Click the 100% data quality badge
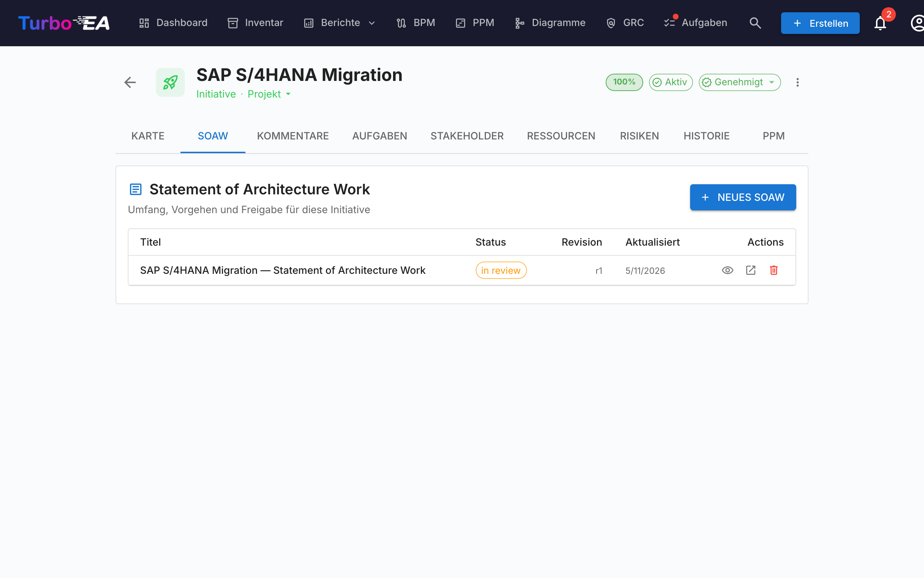The width and height of the screenshot is (924, 578). (624, 82)
